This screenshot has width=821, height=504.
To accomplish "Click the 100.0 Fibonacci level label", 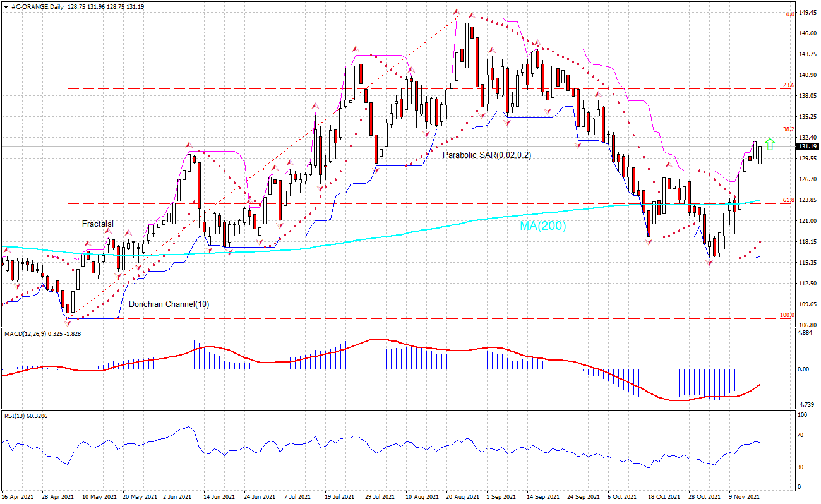I will click(787, 315).
